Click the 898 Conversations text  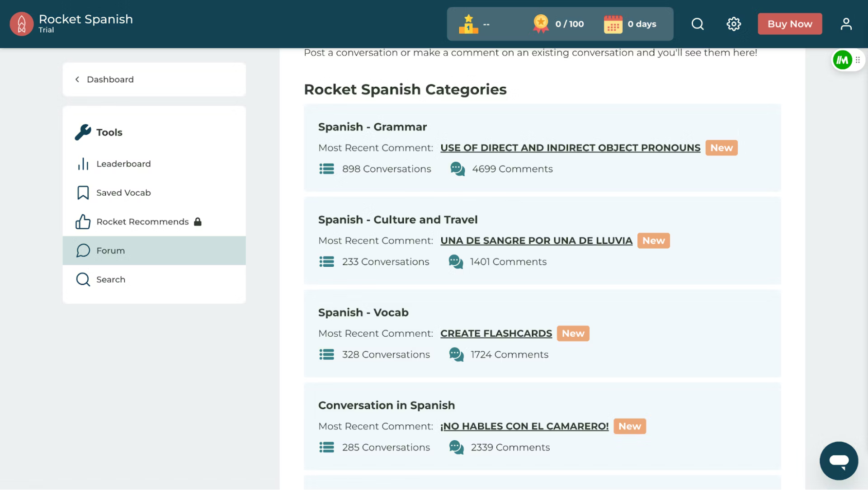[387, 169]
